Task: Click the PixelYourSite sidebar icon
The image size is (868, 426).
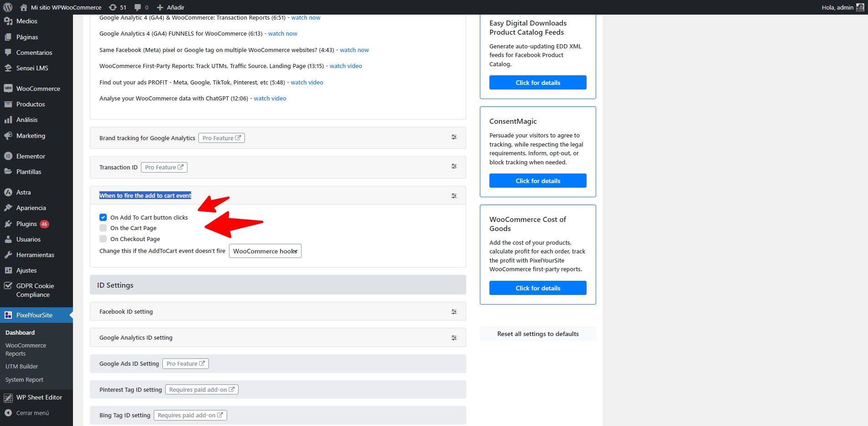Action: [8, 315]
